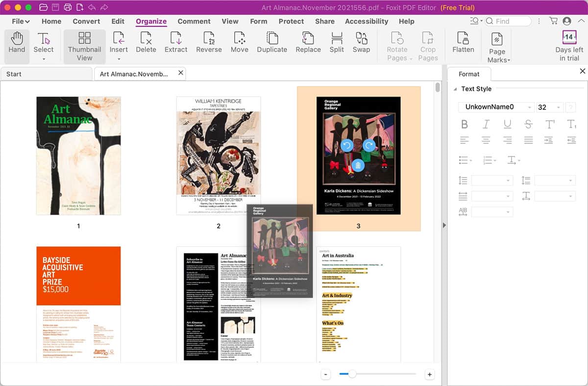This screenshot has height=386, width=588.
Task: Switch to the Comment ribbon tab
Action: pyautogui.click(x=194, y=22)
